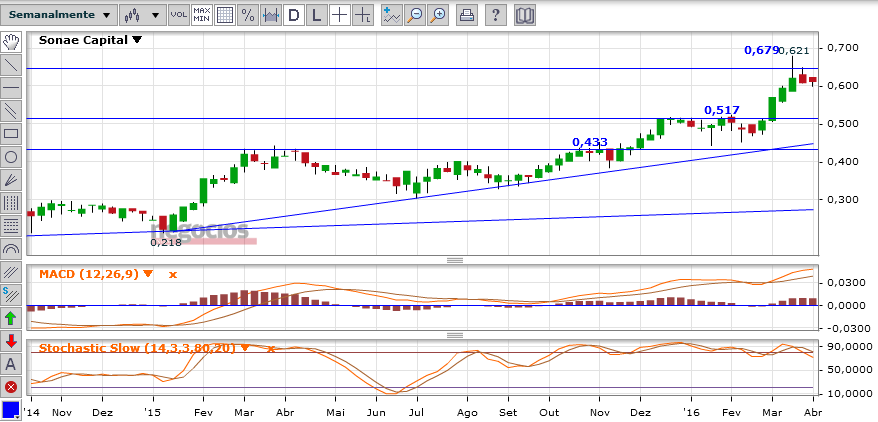Image resolution: width=878 pixels, height=422 pixels.
Task: Select the horizontal line tool
Action: point(11,88)
